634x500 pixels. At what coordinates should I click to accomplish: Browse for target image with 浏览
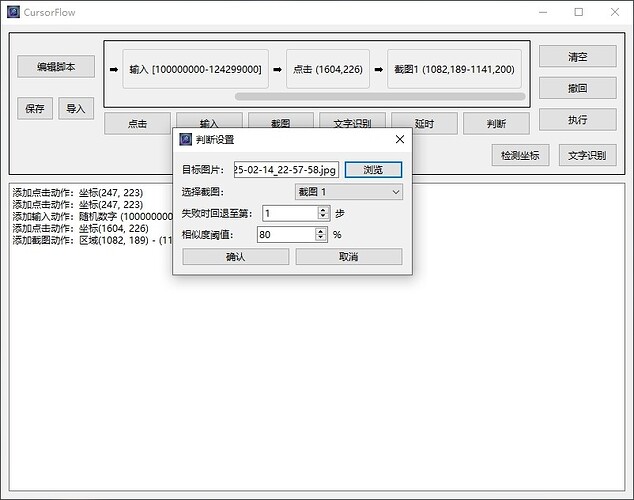pos(373,170)
